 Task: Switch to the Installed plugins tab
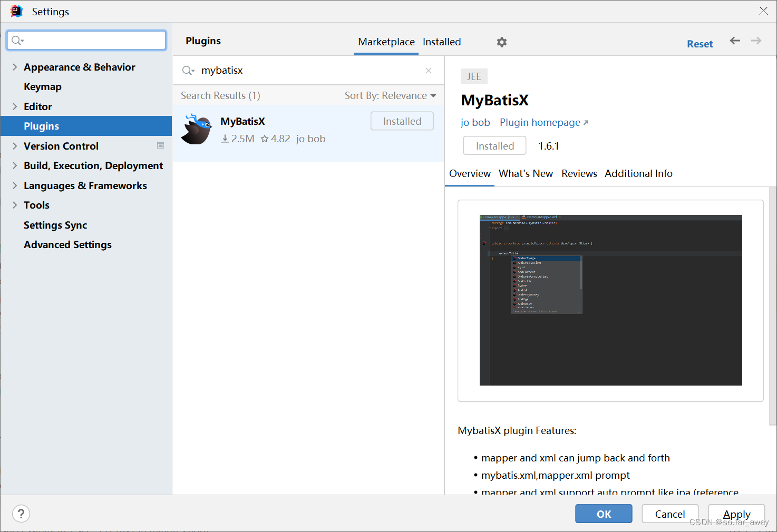point(442,42)
